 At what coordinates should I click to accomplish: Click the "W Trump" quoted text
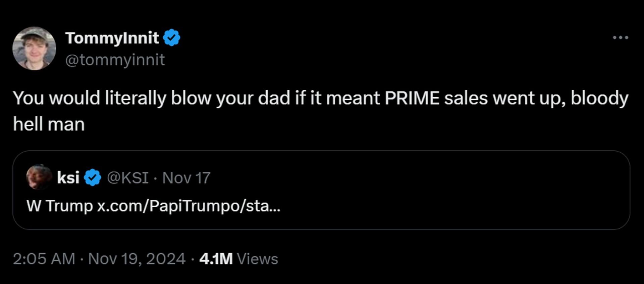click(x=60, y=206)
